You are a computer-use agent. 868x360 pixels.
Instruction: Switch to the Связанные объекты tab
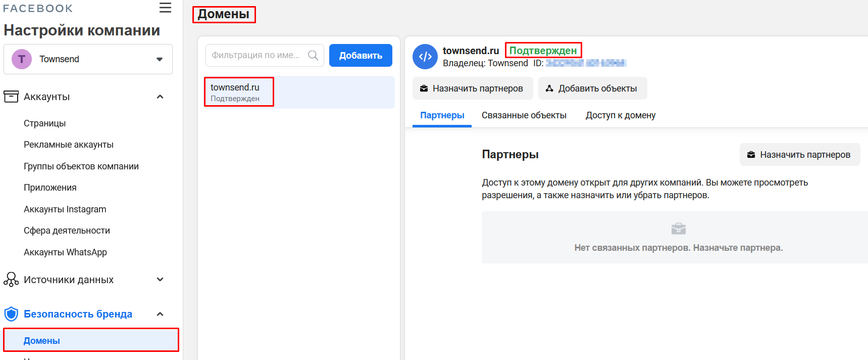pos(524,115)
